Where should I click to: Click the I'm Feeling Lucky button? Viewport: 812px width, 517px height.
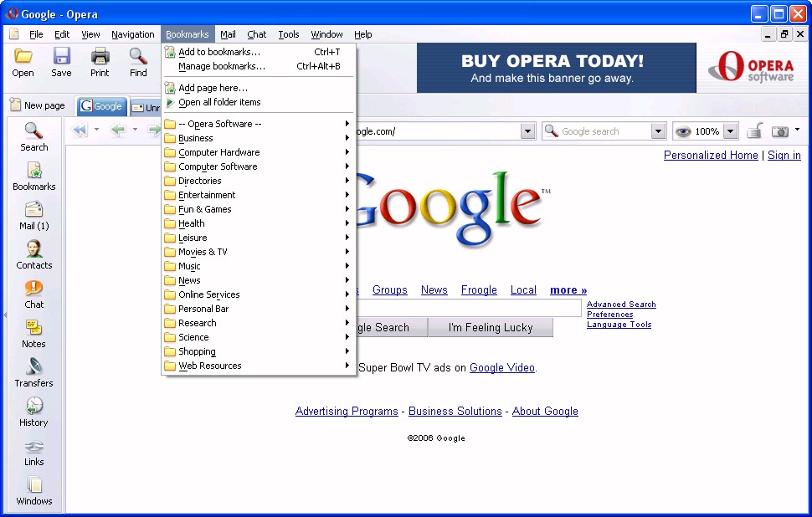(491, 328)
